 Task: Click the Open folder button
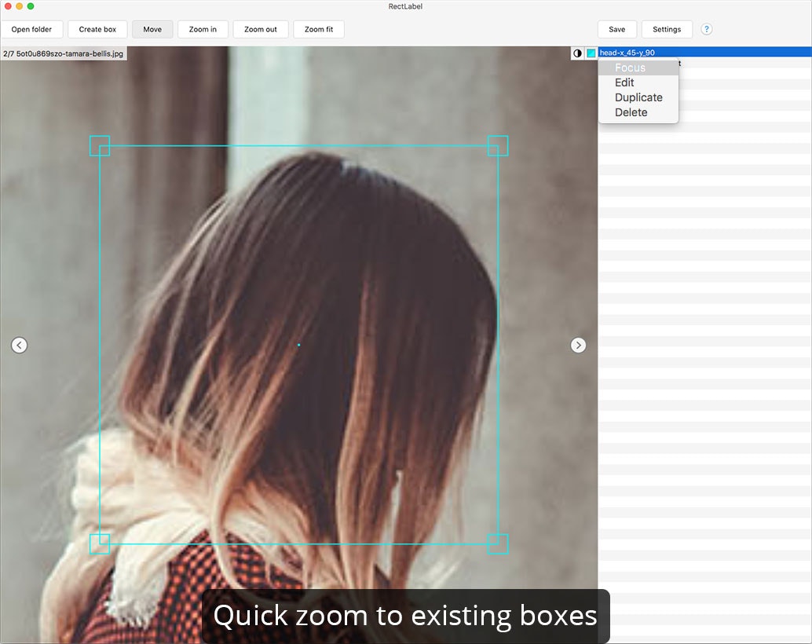click(31, 30)
